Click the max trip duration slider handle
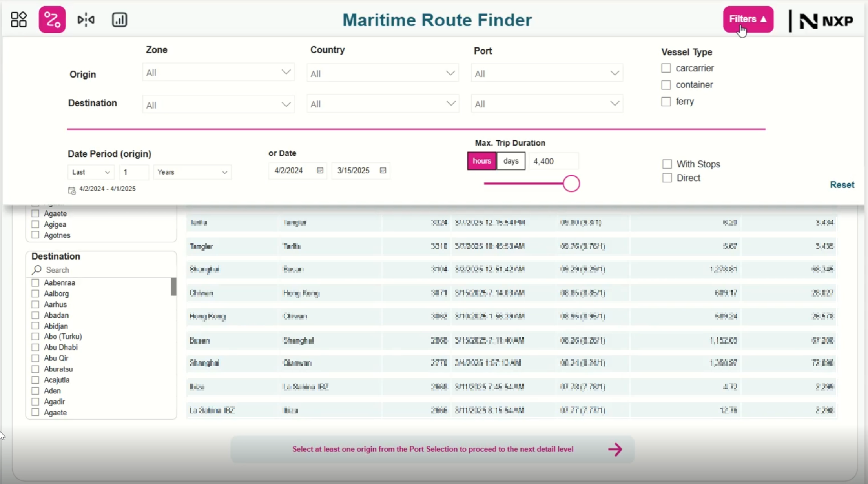The image size is (868, 484). click(x=571, y=184)
